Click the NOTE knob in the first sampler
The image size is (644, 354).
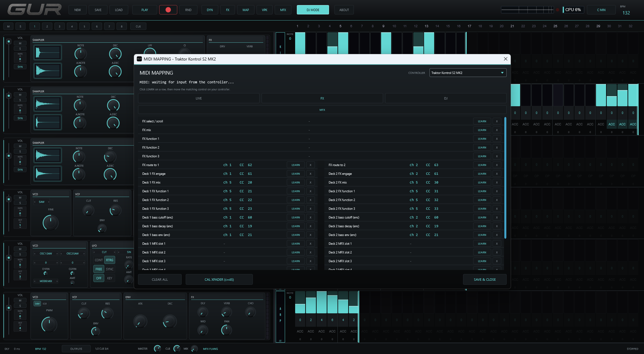click(x=81, y=53)
